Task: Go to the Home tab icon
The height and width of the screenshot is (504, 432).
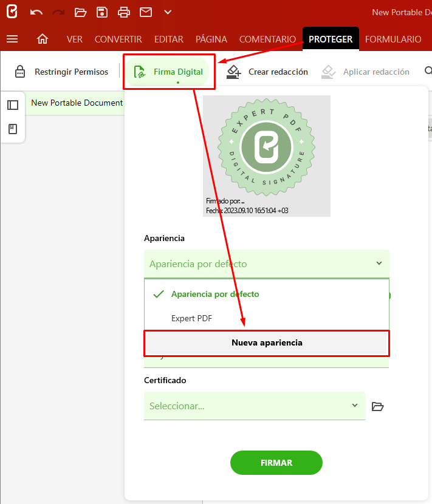Action: point(42,39)
